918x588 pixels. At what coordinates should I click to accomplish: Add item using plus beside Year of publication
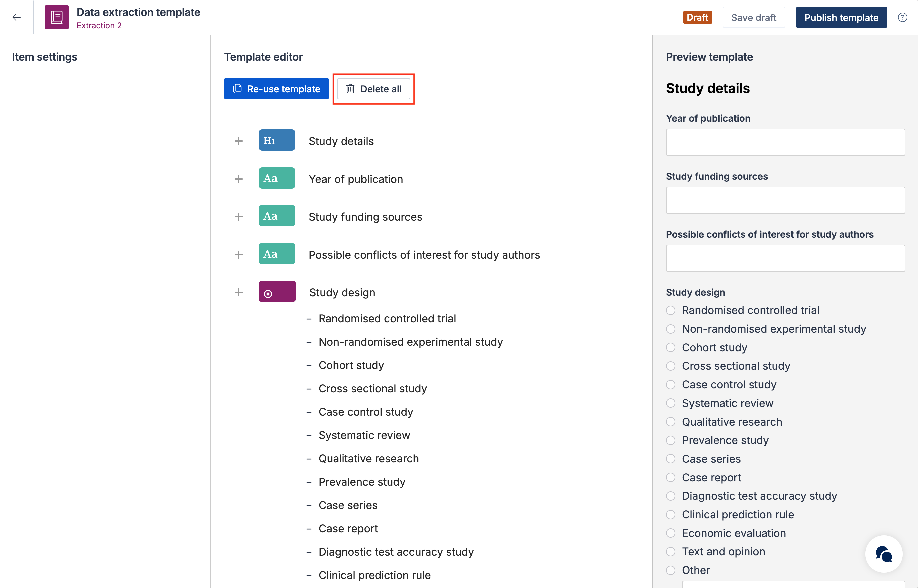pos(239,179)
